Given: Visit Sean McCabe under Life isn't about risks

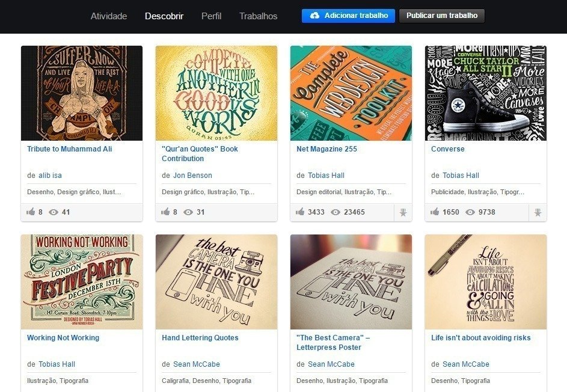Looking at the screenshot, I should (466, 364).
